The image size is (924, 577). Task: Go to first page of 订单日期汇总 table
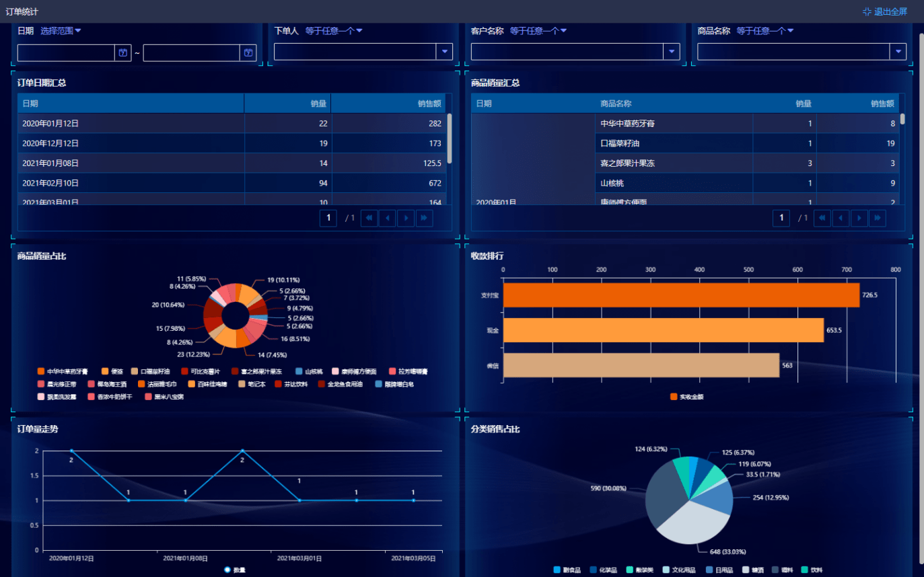[369, 218]
